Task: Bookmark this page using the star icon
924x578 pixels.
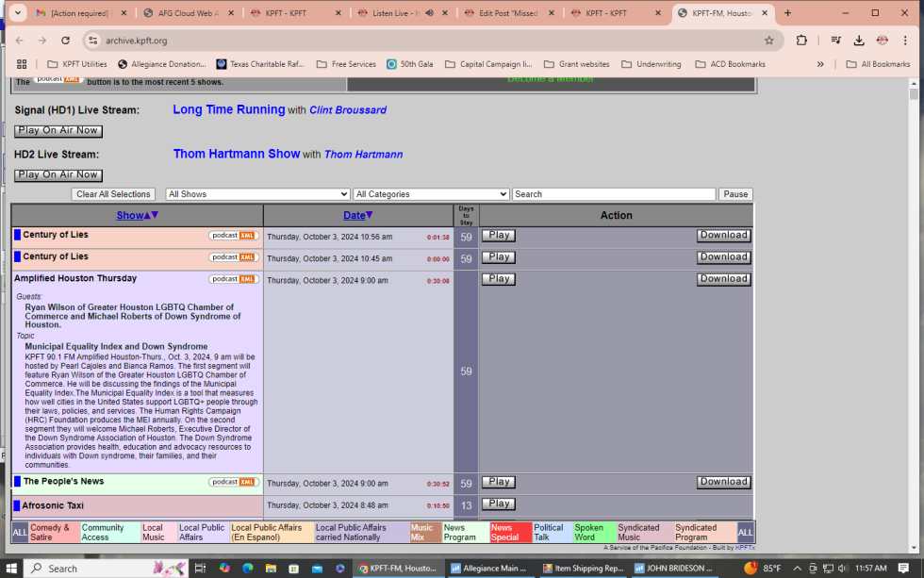Action: pyautogui.click(x=769, y=41)
